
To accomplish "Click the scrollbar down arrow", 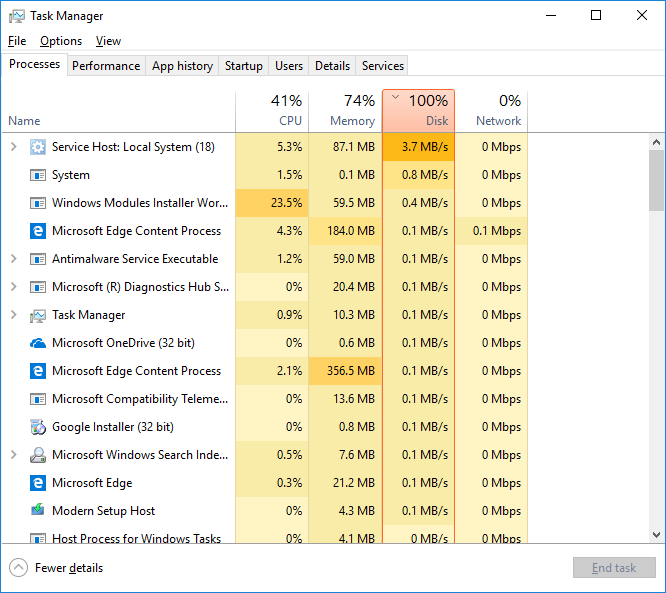I will click(656, 535).
